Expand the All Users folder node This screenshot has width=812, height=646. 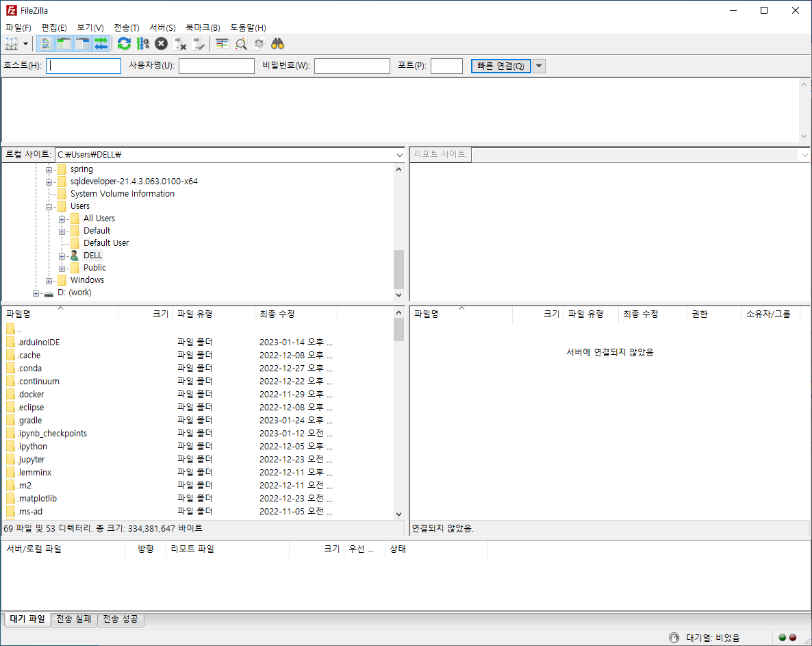pos(62,219)
